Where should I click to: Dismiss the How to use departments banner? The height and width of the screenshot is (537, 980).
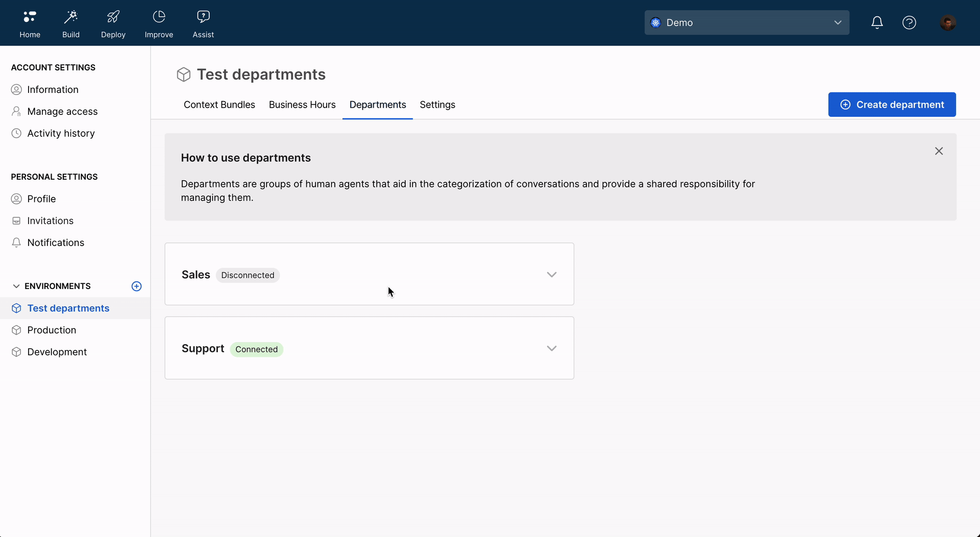pos(939,151)
